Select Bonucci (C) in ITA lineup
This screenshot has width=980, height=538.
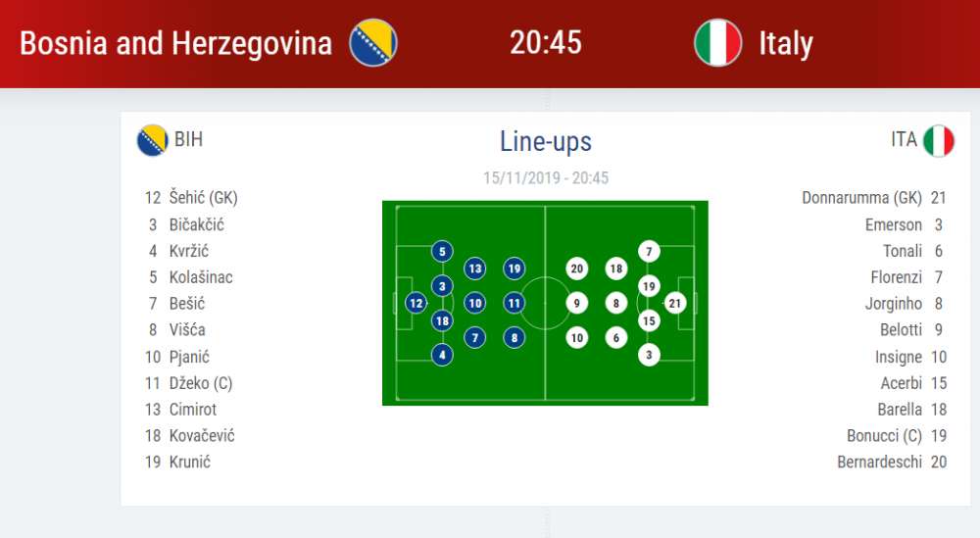pos(885,435)
